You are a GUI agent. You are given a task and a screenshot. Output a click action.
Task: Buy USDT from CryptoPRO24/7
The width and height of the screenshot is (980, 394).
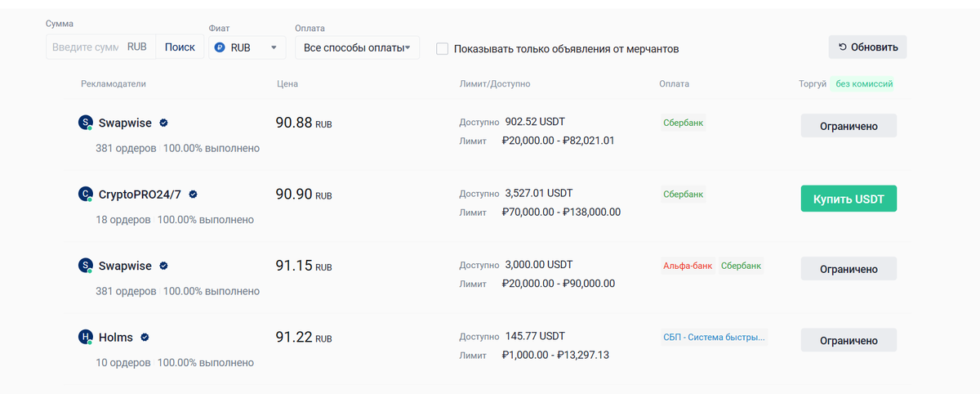pyautogui.click(x=849, y=199)
